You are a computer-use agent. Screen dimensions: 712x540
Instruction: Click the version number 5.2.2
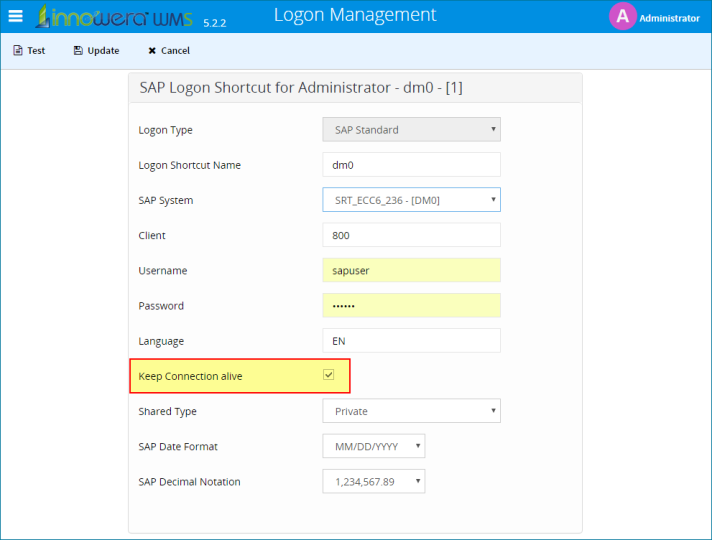(x=215, y=23)
